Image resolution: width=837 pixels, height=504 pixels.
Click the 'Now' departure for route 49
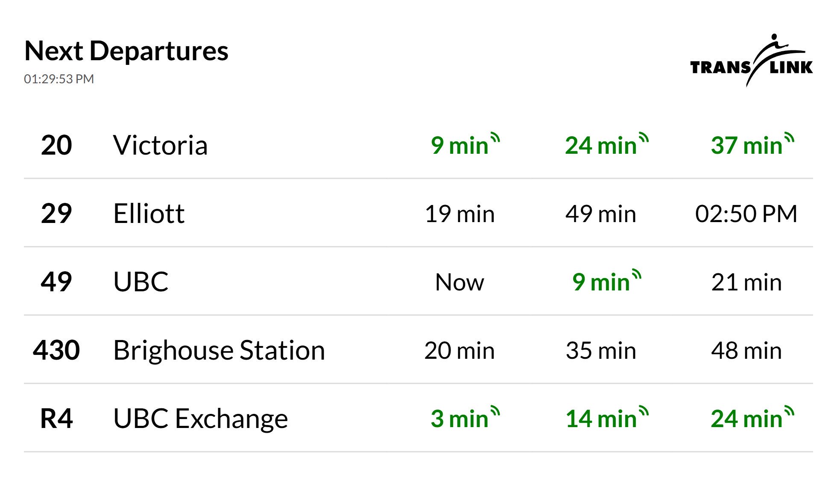point(459,282)
